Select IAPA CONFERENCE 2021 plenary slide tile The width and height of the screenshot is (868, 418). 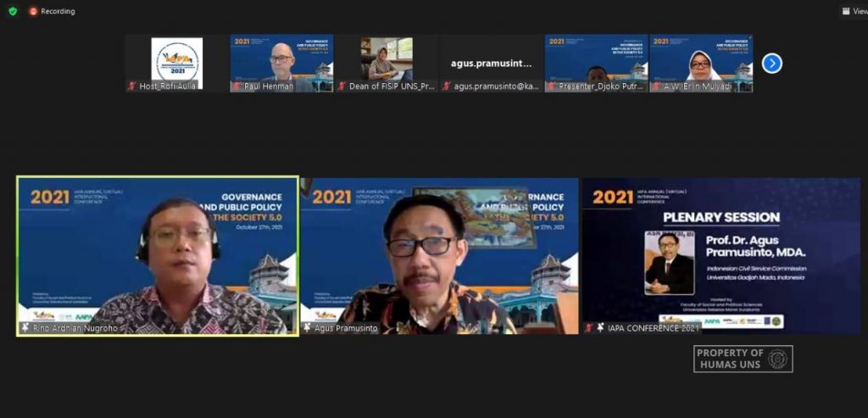[721, 256]
